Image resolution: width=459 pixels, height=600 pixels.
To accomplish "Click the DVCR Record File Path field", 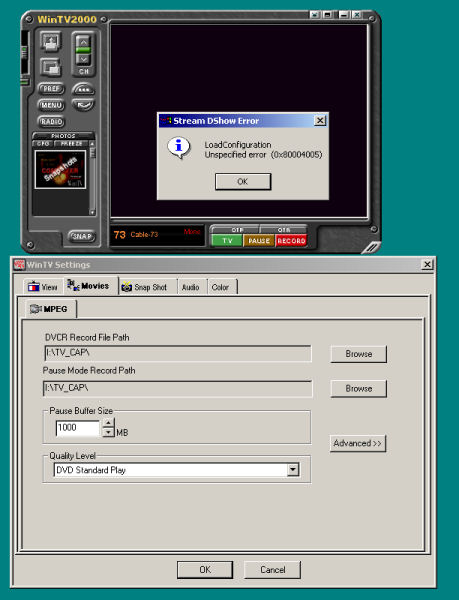I will point(178,353).
